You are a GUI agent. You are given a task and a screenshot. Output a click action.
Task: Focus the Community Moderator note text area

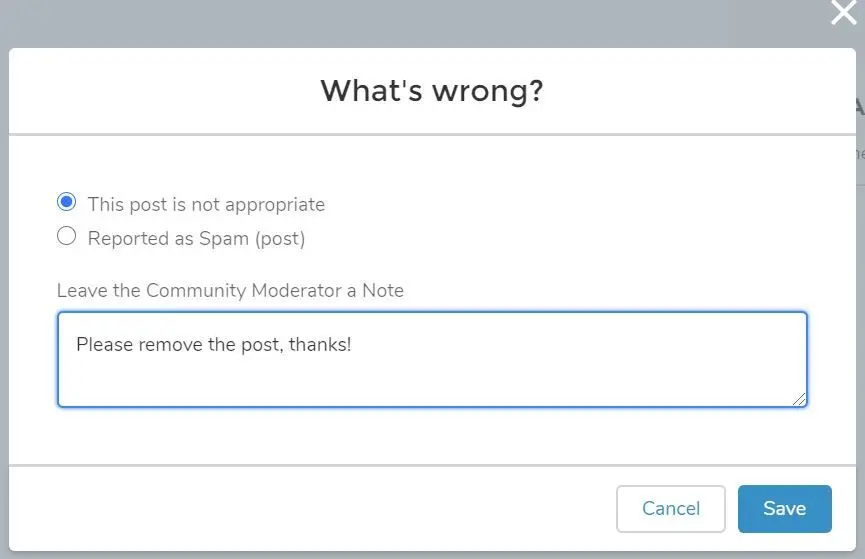click(432, 359)
